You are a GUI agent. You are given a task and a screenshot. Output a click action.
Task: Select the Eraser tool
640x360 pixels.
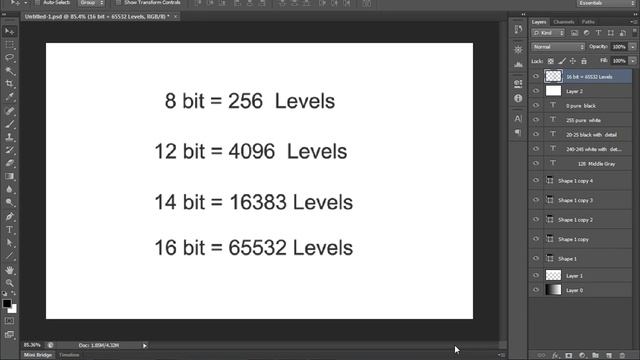click(9, 163)
